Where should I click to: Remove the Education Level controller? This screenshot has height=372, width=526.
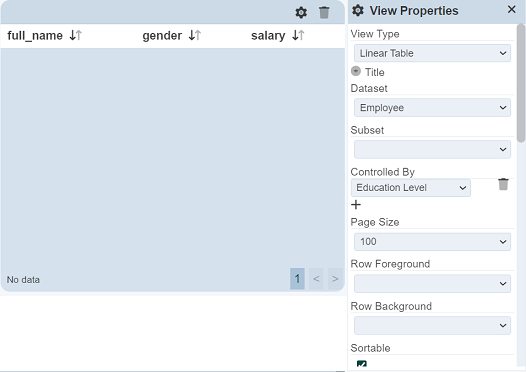coord(503,184)
